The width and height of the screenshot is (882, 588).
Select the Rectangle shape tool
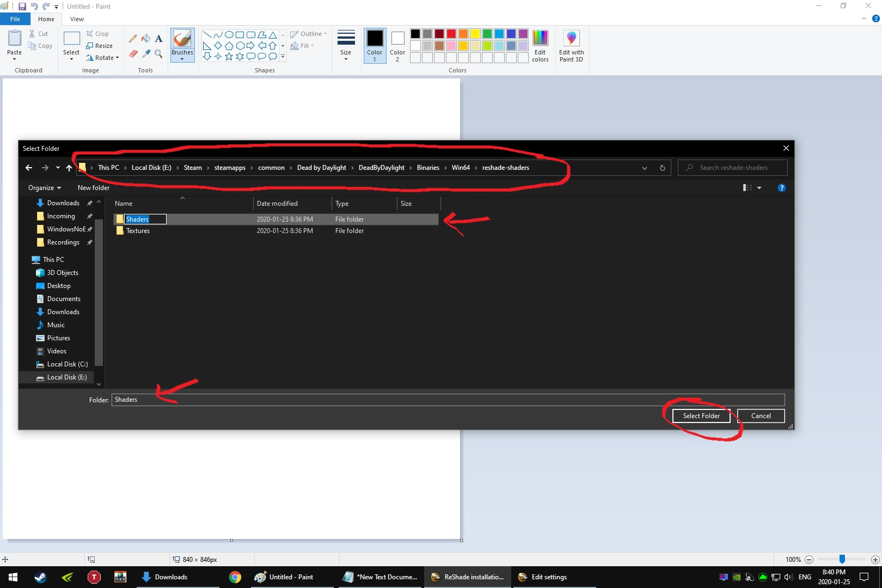pos(240,34)
